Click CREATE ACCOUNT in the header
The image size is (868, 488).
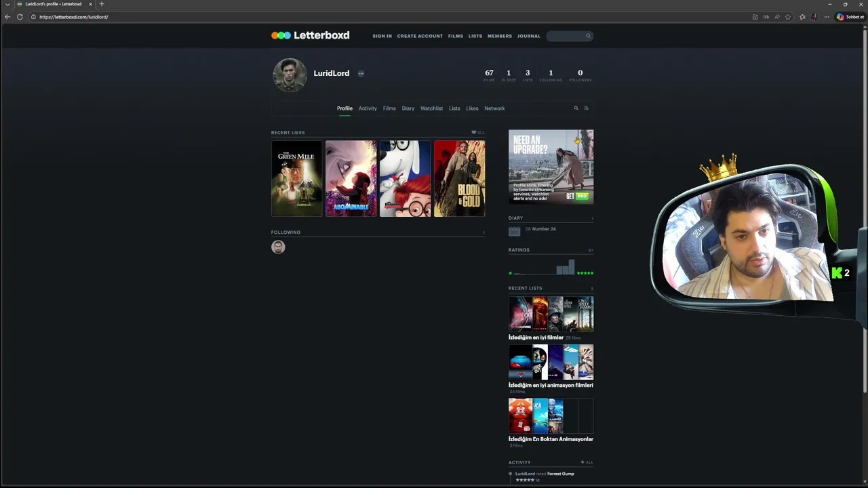pyautogui.click(x=420, y=36)
